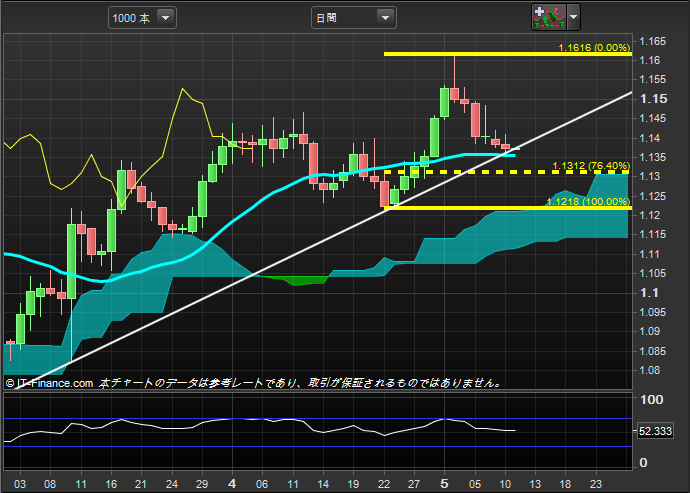Click the 1.1 price axis label

pyautogui.click(x=649, y=293)
